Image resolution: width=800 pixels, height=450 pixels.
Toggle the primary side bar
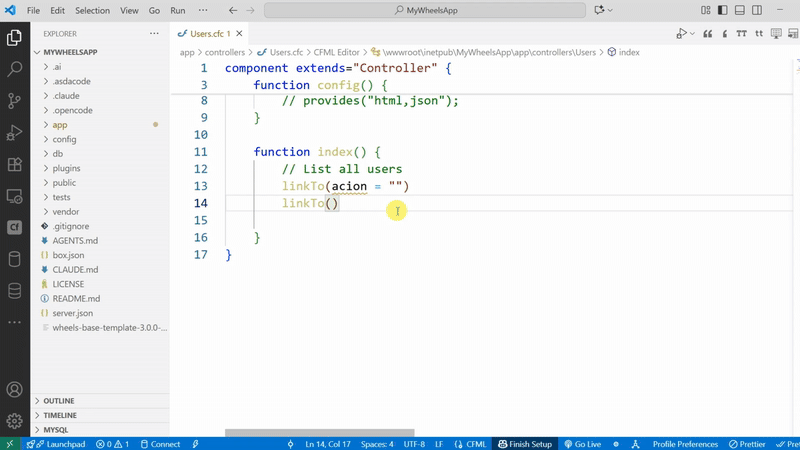click(722, 10)
